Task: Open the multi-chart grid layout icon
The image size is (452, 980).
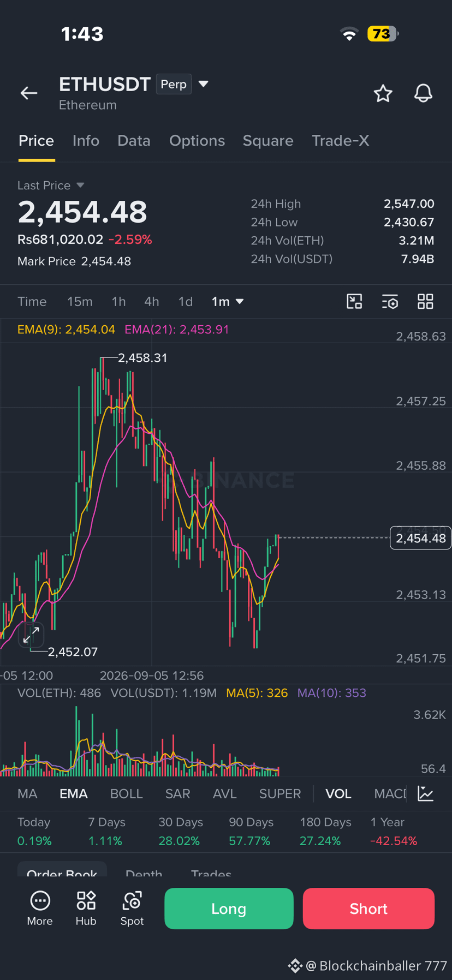Action: pyautogui.click(x=425, y=301)
